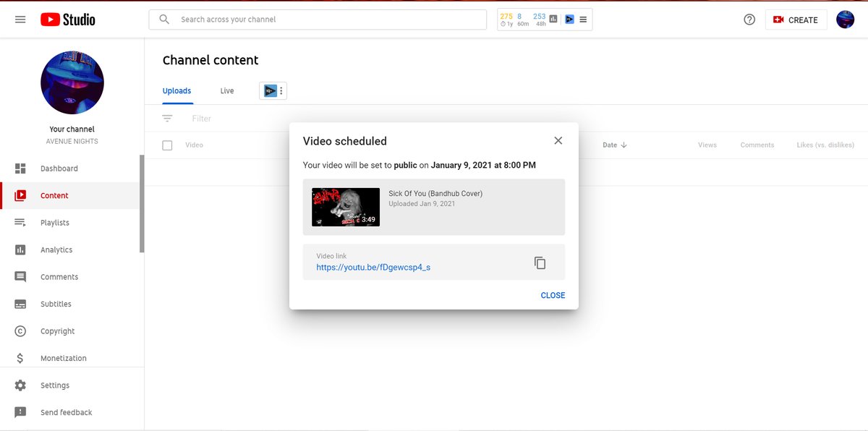Click the Monetization dollar icon

pos(20,358)
